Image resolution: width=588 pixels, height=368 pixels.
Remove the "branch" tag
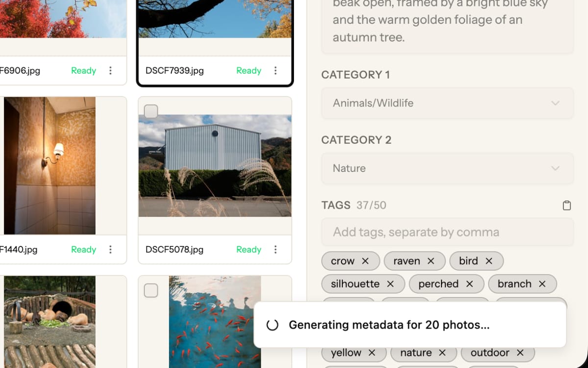pos(542,284)
